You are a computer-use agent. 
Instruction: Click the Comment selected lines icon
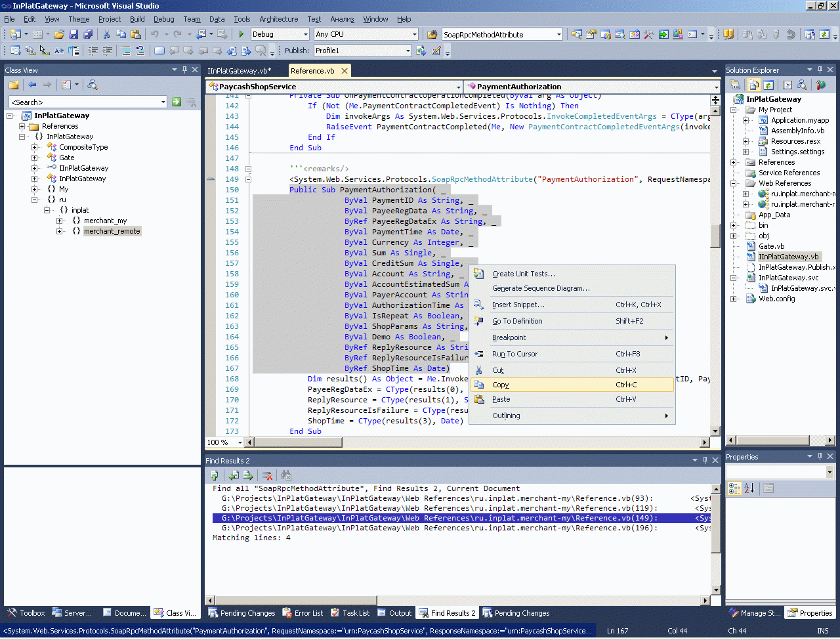[x=125, y=51]
